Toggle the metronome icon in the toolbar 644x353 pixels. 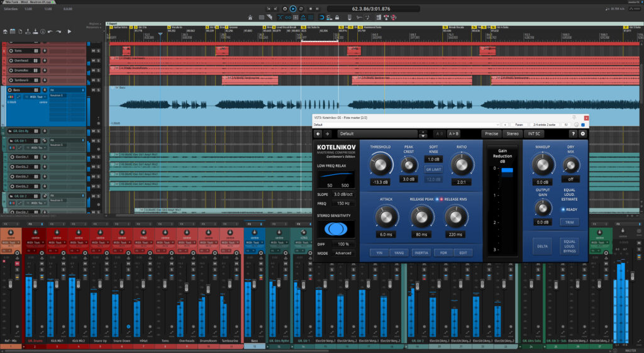(x=250, y=17)
